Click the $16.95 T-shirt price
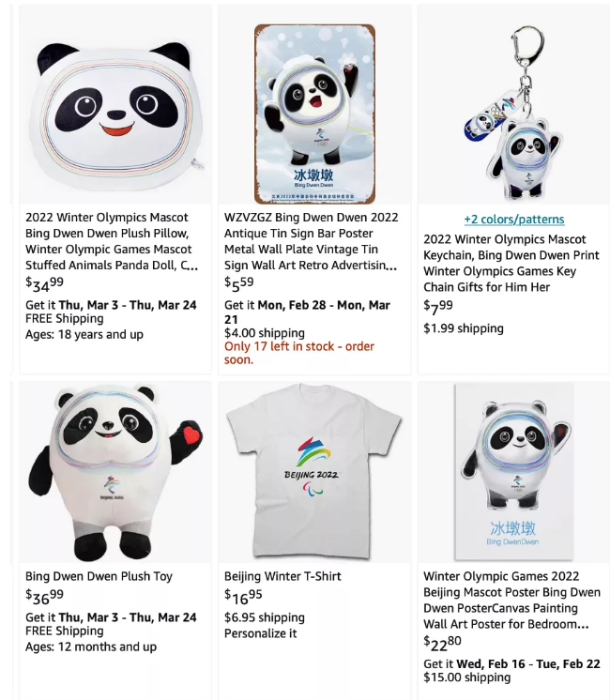 243,596
